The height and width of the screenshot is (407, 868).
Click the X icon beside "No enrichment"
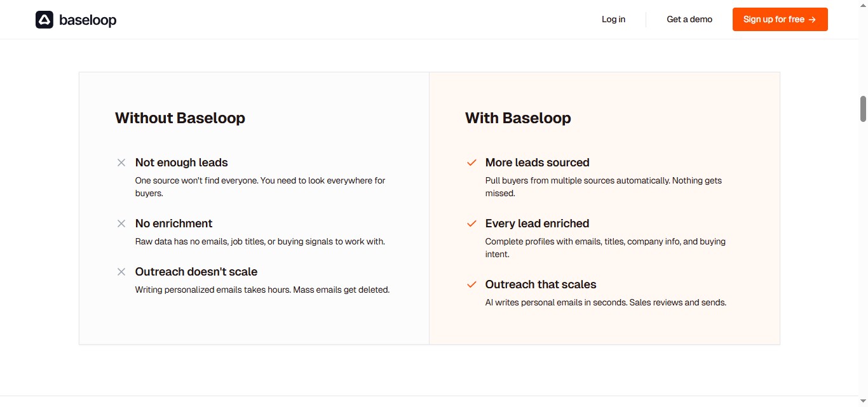pos(121,224)
